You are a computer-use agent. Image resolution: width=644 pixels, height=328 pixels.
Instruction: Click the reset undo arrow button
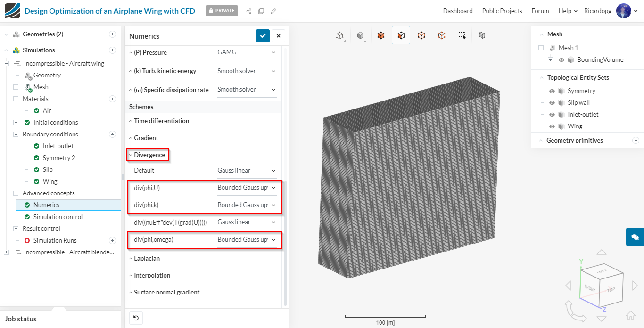[136, 318]
